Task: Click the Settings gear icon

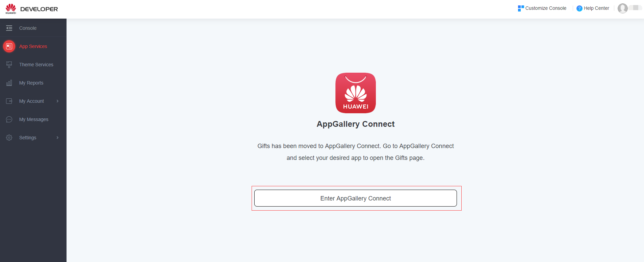Action: (x=9, y=138)
